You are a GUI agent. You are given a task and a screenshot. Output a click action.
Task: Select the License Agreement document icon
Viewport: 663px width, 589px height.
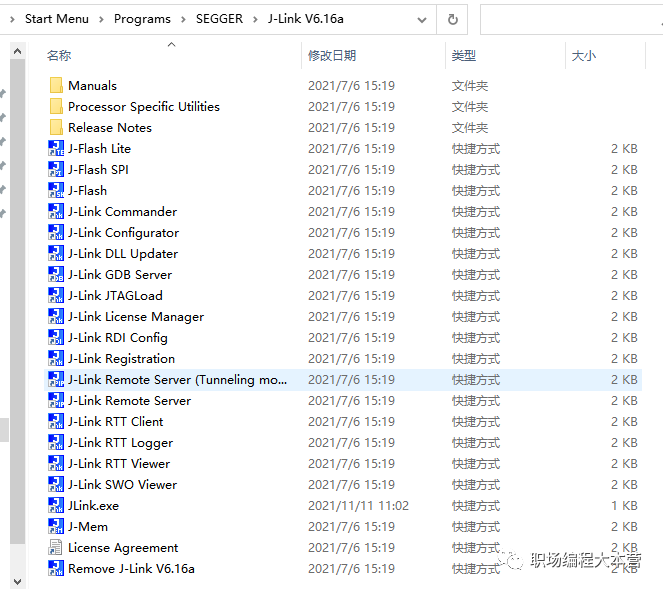[x=56, y=548]
